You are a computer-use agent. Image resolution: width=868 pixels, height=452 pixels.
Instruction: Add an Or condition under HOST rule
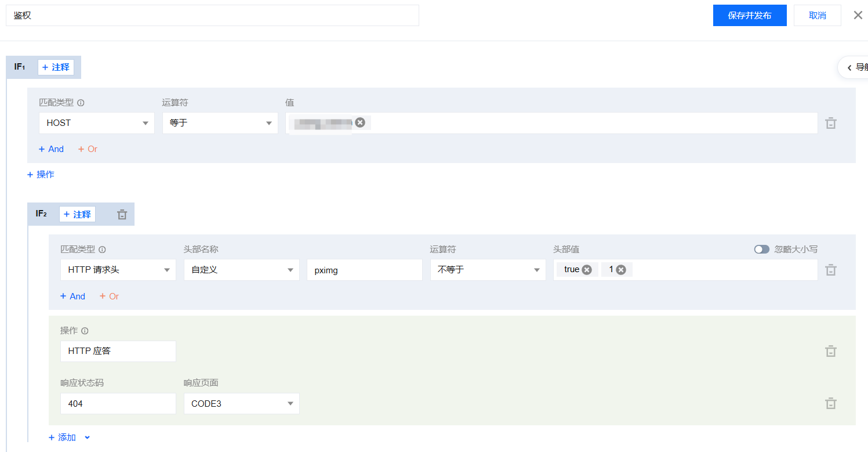[x=88, y=149]
